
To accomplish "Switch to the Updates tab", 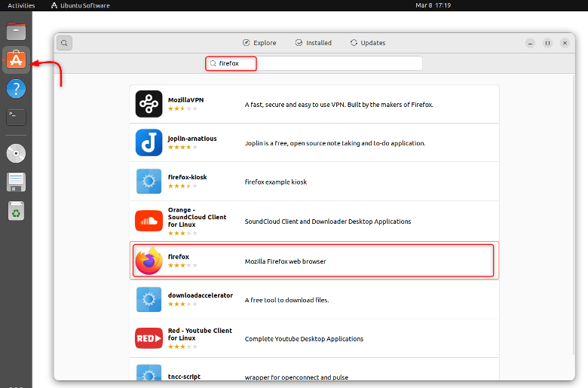I will [x=368, y=43].
